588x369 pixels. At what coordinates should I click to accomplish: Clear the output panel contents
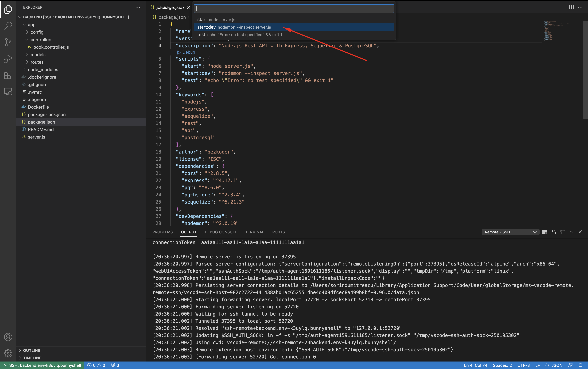click(x=545, y=232)
